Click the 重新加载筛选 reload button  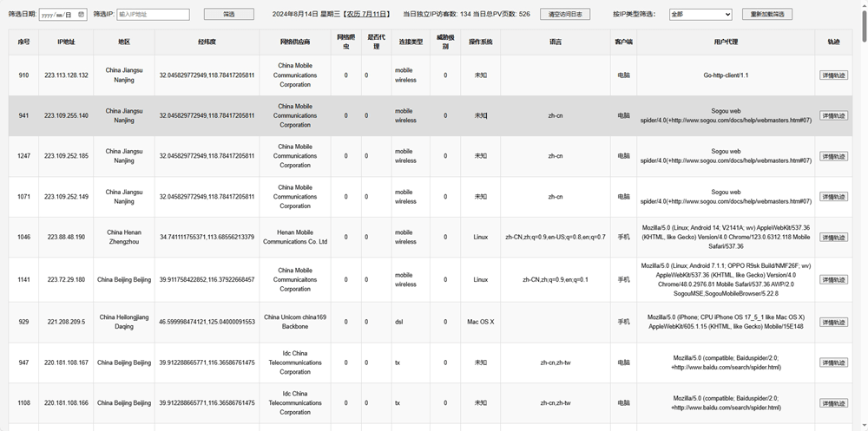[x=767, y=15]
